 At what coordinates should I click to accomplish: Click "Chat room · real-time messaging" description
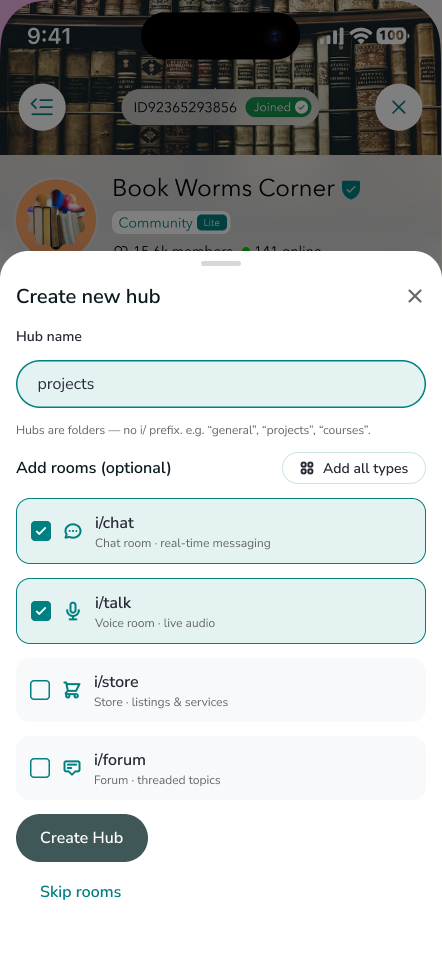point(182,543)
